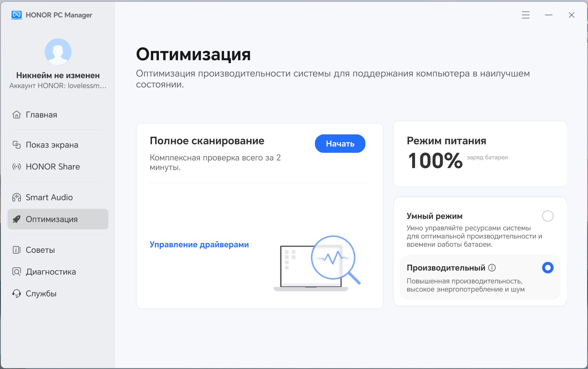Screen dimensions: 588x369
Task: Select the Умный режим radio button
Action: pos(548,216)
